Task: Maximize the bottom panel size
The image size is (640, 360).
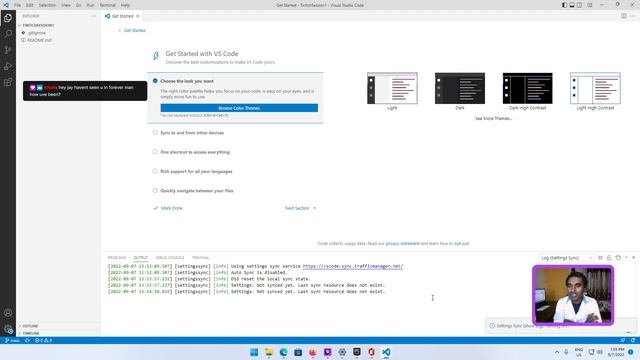Action: 626,258
